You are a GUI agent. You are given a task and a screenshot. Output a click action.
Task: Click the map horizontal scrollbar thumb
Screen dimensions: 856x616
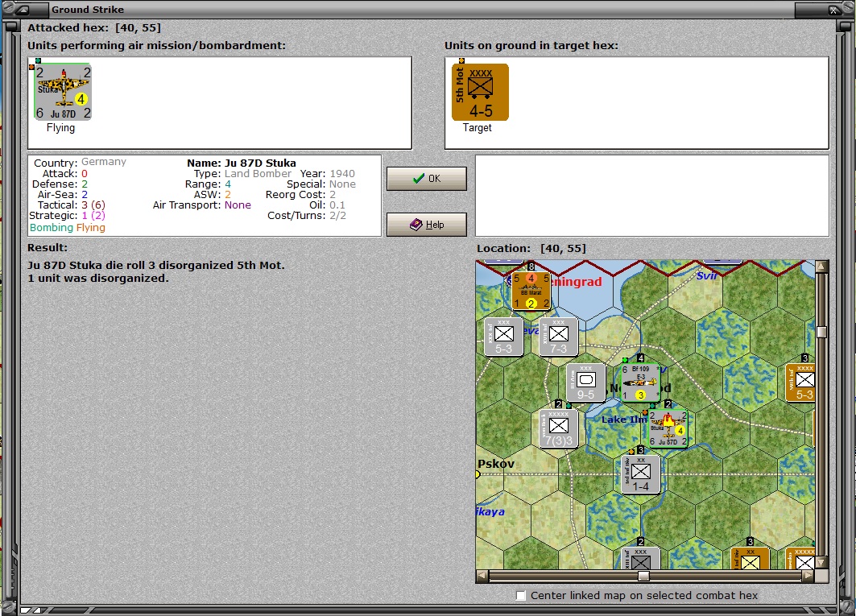point(643,576)
